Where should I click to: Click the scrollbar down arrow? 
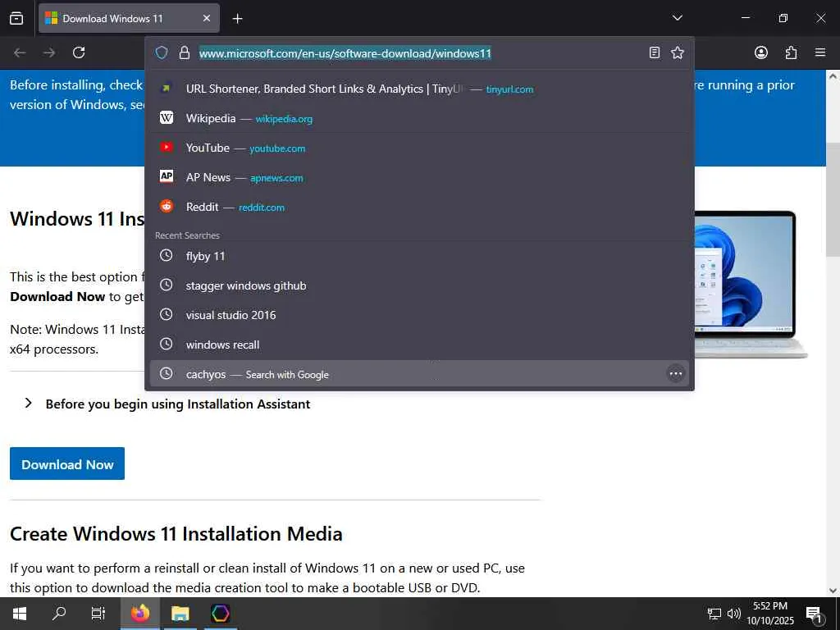click(833, 591)
